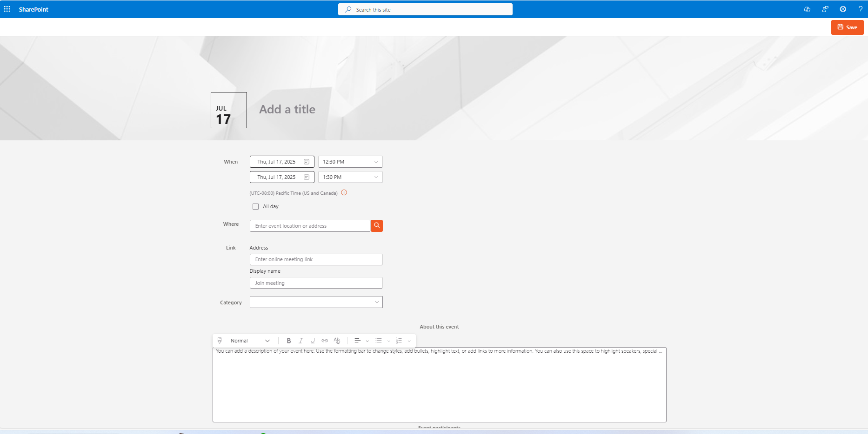
Task: Expand the Category dropdown
Action: tap(316, 302)
